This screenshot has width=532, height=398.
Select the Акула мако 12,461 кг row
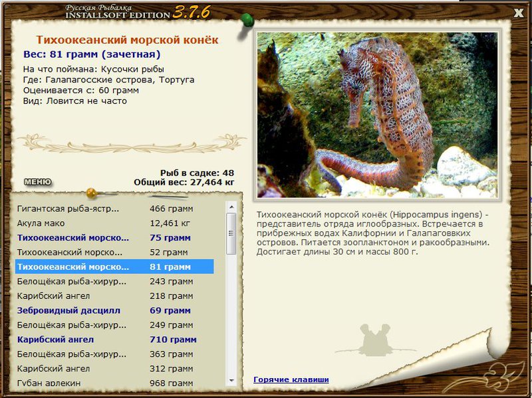114,223
